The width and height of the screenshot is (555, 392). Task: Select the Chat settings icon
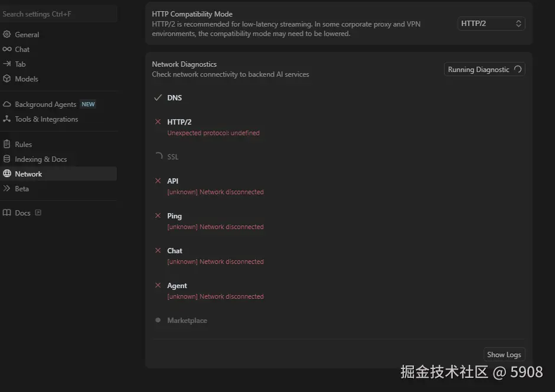(8, 49)
